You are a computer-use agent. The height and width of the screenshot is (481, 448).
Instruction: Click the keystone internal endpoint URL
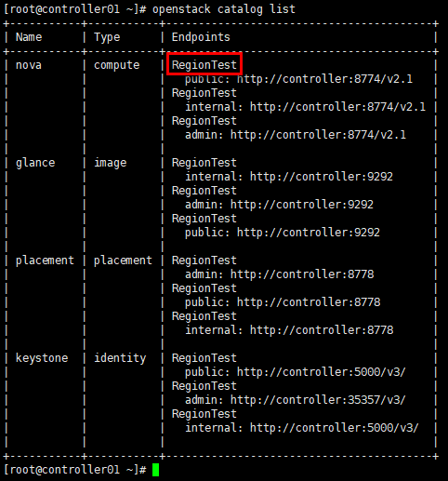click(335, 428)
